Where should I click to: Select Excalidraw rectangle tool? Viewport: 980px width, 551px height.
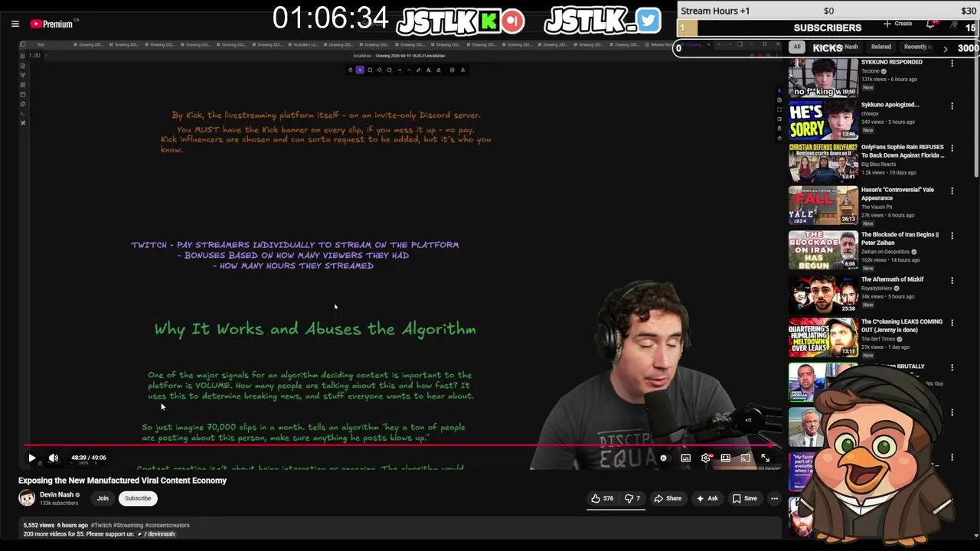370,70
